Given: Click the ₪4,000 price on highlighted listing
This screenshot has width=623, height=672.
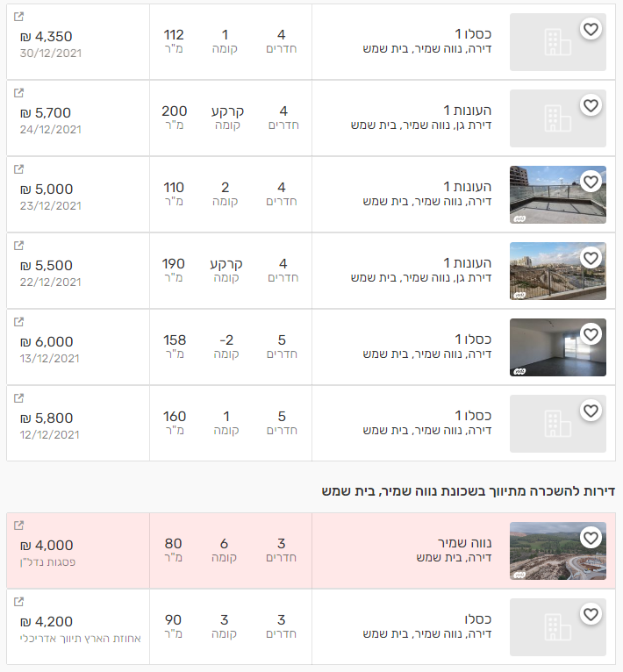Looking at the screenshot, I should (x=47, y=545).
